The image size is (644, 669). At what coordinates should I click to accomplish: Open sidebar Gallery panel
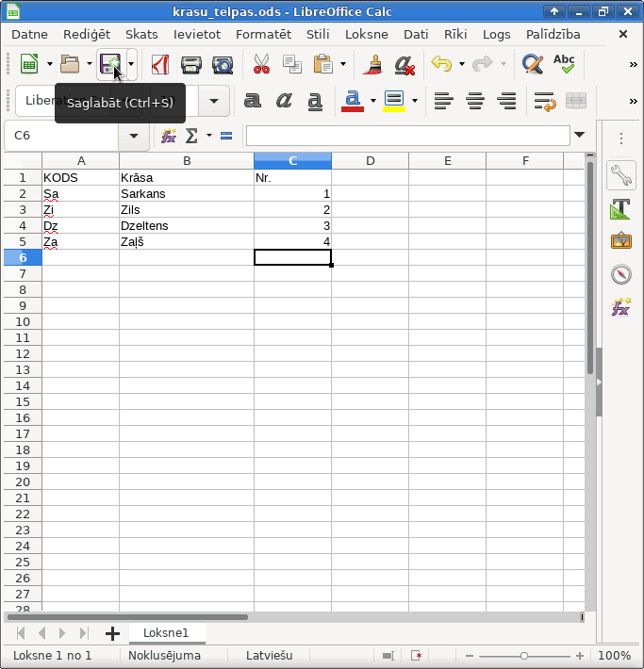pyautogui.click(x=621, y=241)
